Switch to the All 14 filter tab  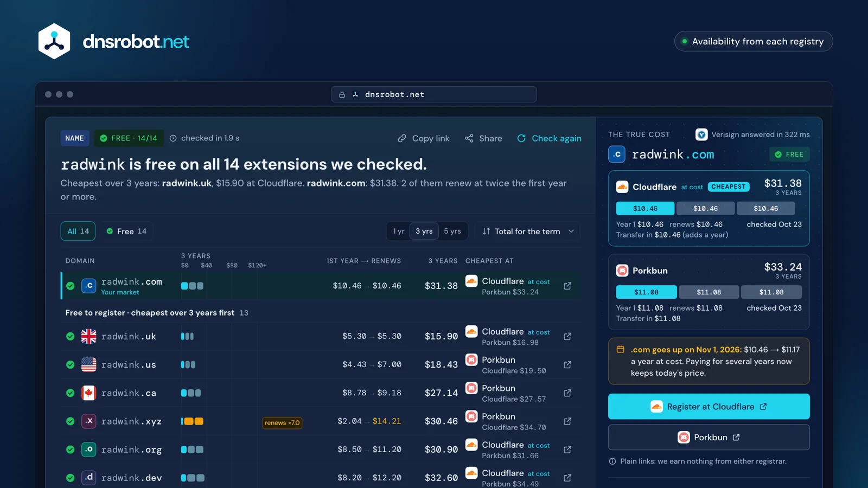point(78,232)
